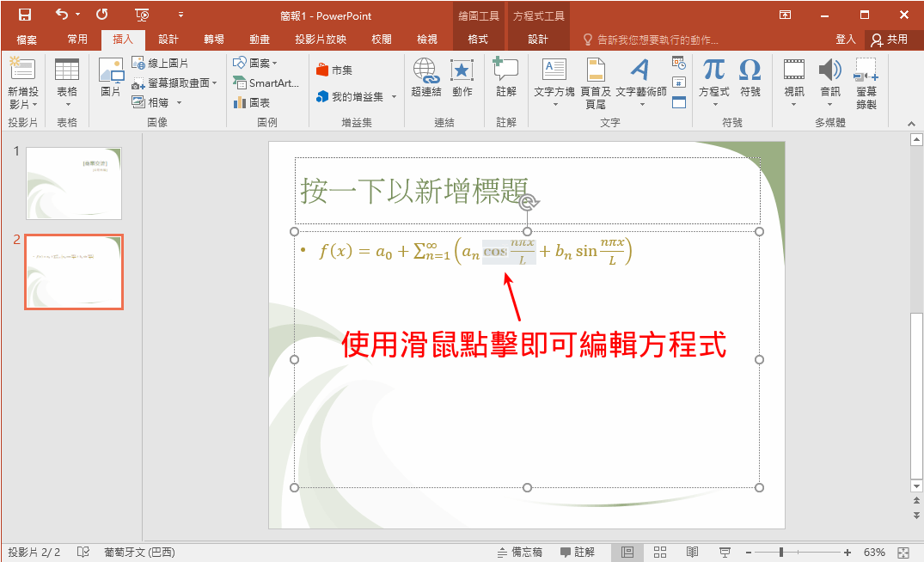
Task: Switch on 閱讀檢視 reading view
Action: (x=692, y=553)
